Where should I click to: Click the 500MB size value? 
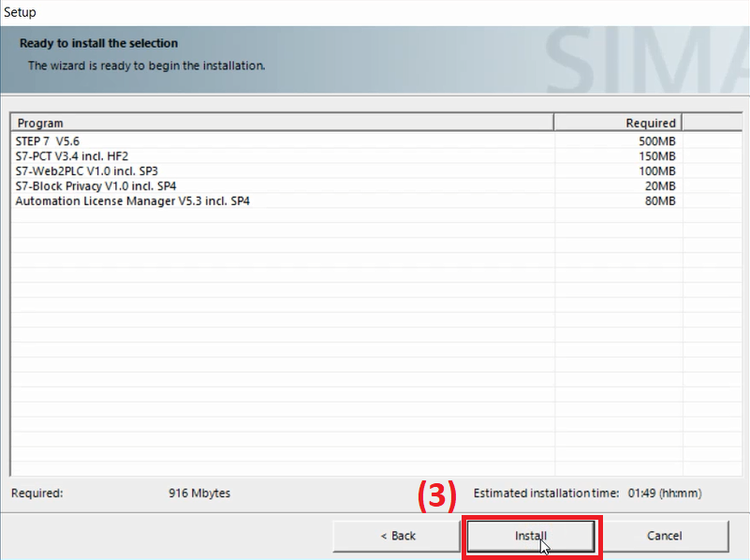click(x=656, y=141)
